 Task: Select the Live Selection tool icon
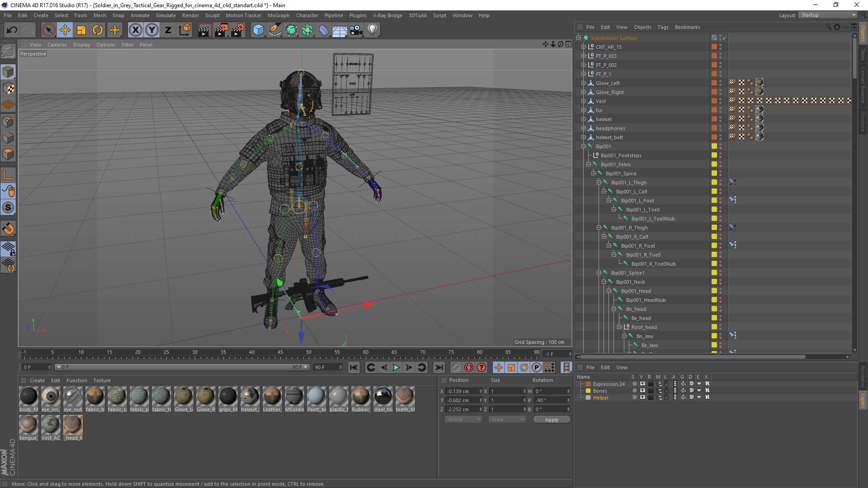point(49,29)
